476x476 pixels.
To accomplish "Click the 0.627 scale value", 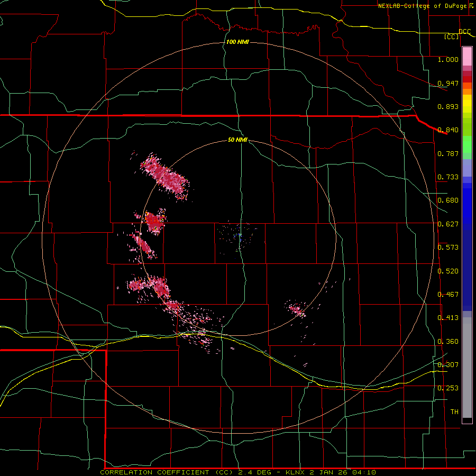I will pyautogui.click(x=448, y=224).
